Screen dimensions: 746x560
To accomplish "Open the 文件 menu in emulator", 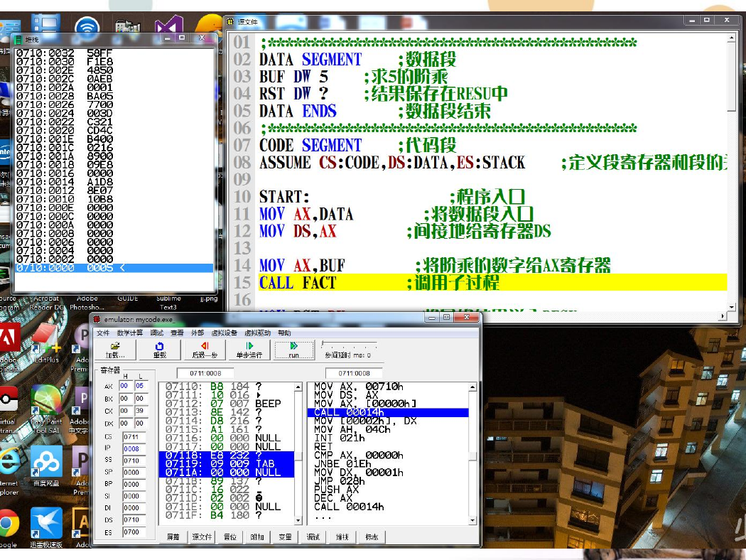I will pos(103,333).
